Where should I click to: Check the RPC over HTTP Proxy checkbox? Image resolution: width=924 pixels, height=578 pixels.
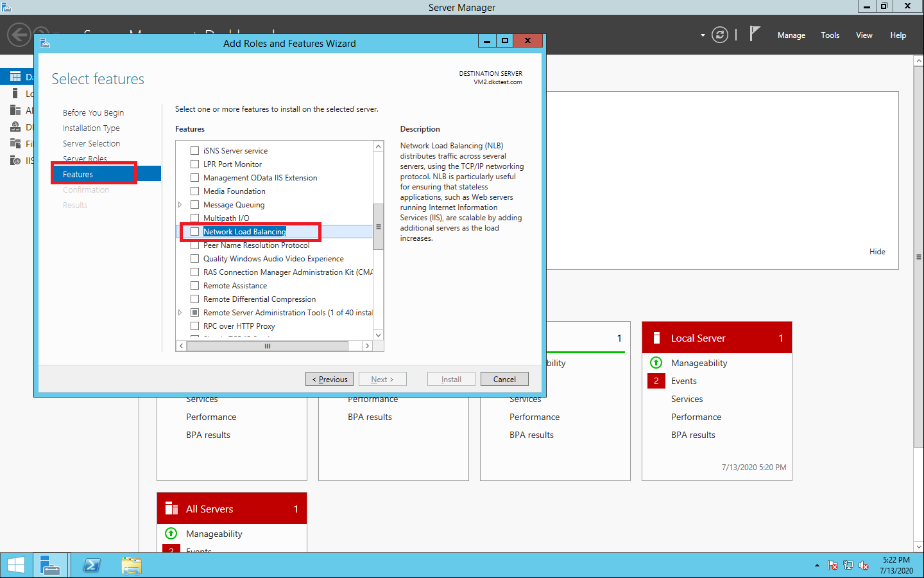[194, 326]
